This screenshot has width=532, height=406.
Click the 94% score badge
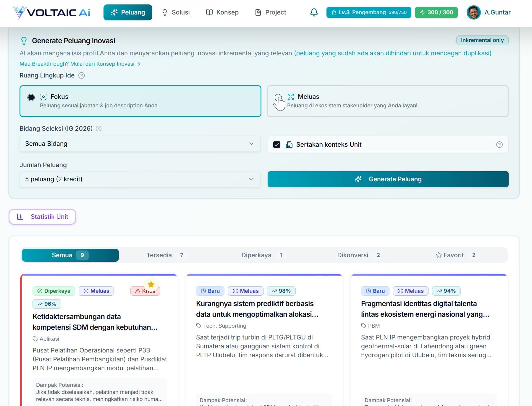446,291
